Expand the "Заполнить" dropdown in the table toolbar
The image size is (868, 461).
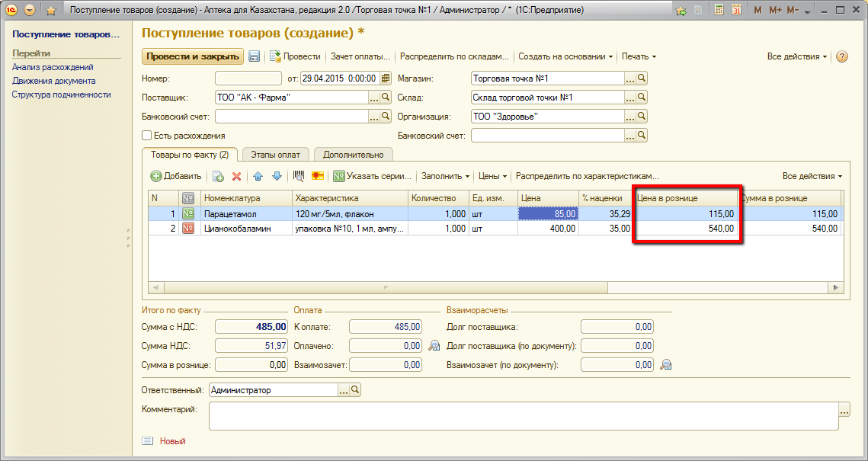click(445, 176)
